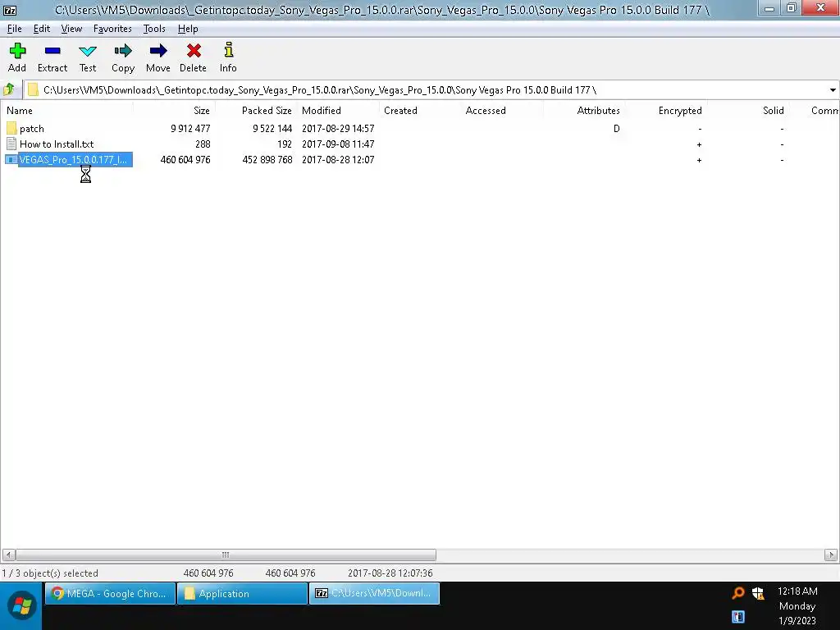
Task: Click the Add toolbar icon
Action: pos(17,51)
